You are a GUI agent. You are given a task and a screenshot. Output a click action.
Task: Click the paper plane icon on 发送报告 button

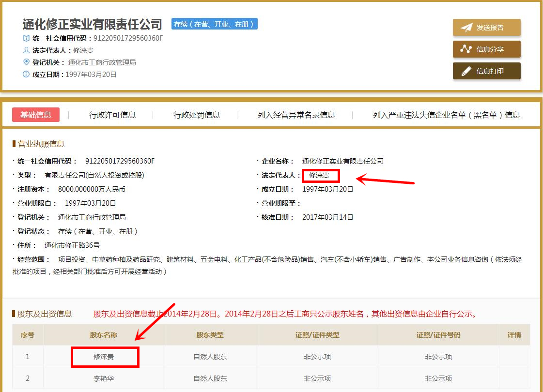click(x=466, y=27)
